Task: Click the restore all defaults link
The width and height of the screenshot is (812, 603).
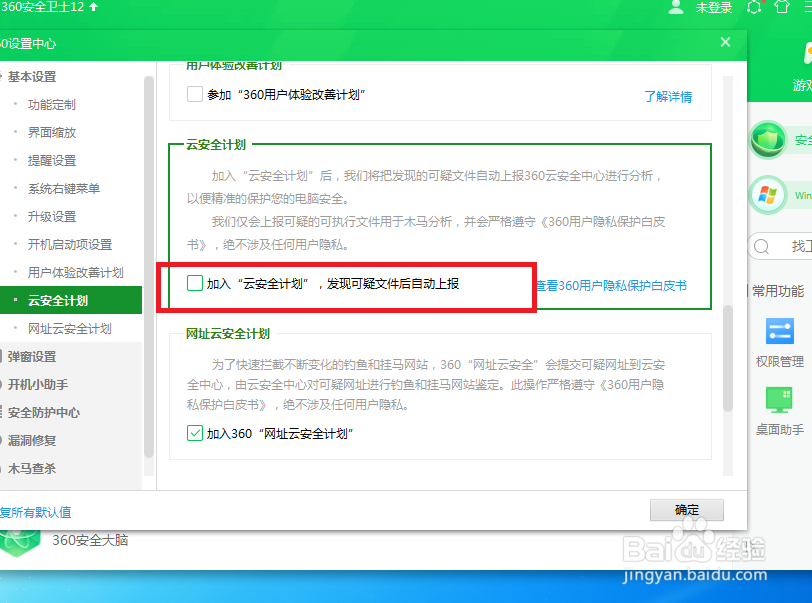Action: [x=36, y=512]
